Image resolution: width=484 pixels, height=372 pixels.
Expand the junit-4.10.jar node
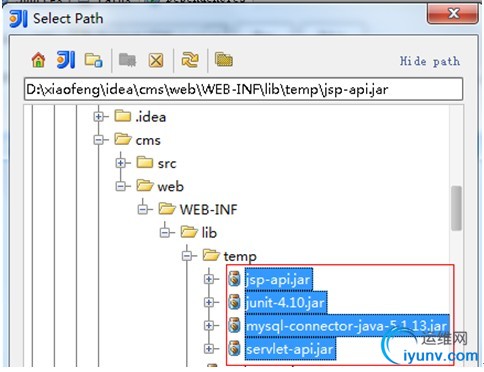point(209,302)
